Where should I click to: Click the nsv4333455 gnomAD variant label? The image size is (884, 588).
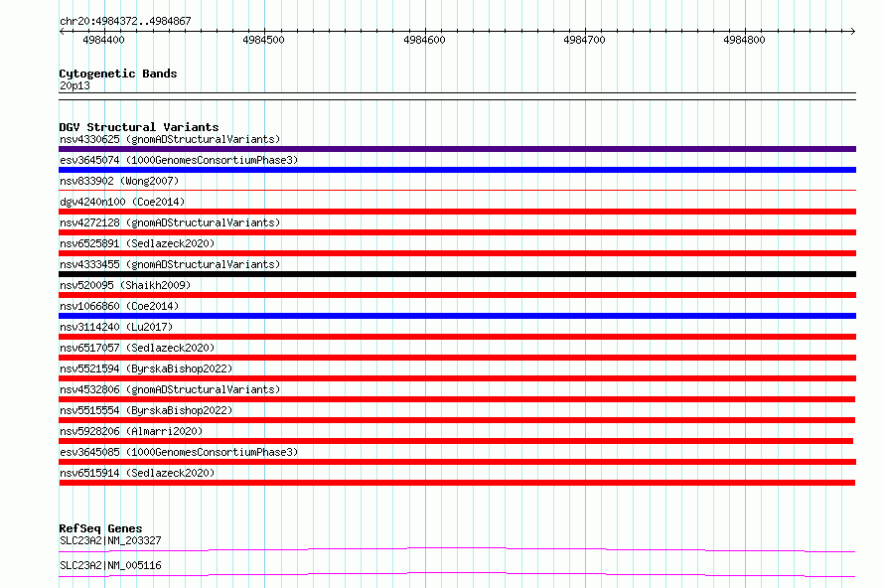click(x=170, y=264)
